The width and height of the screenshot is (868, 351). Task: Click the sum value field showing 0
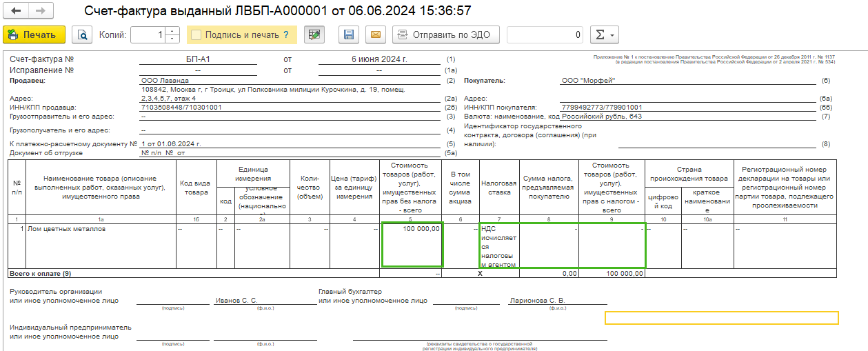(545, 34)
